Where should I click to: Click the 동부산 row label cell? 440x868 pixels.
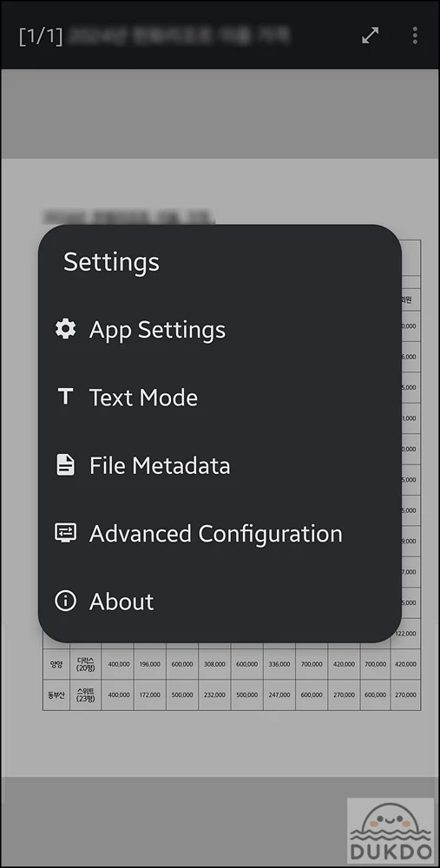click(x=56, y=694)
